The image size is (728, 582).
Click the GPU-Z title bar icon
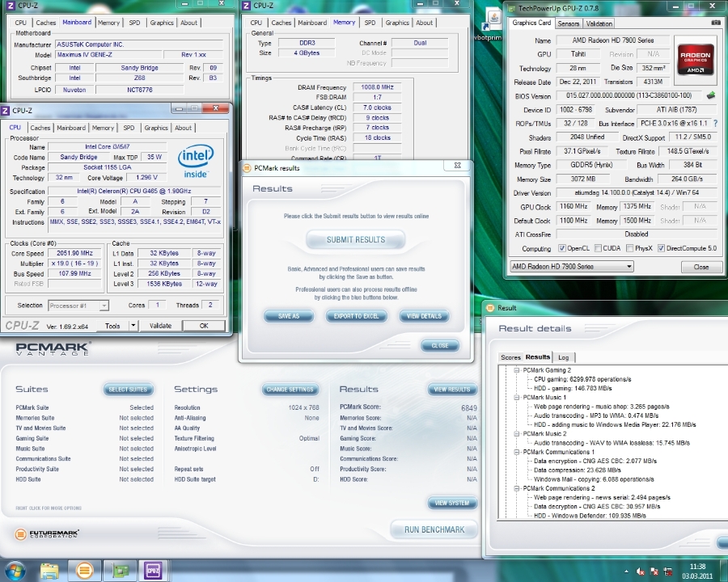[x=510, y=8]
